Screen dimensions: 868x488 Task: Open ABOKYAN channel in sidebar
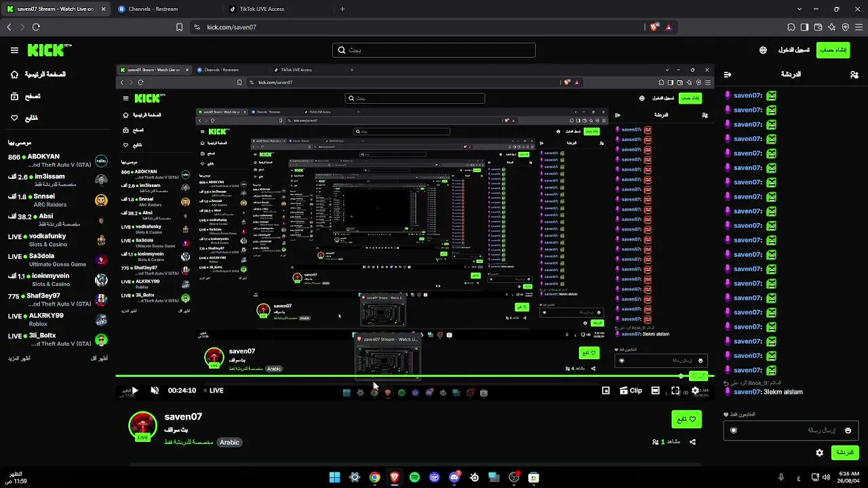pos(58,161)
